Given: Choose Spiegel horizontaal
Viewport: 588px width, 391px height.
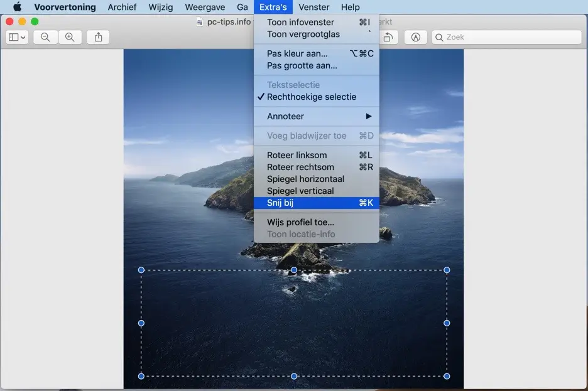Looking at the screenshot, I should 317,179.
